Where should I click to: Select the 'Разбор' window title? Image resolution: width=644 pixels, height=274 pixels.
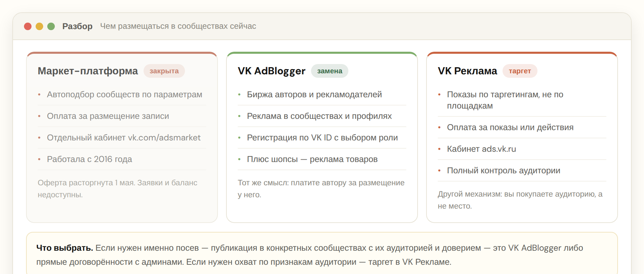(x=77, y=26)
